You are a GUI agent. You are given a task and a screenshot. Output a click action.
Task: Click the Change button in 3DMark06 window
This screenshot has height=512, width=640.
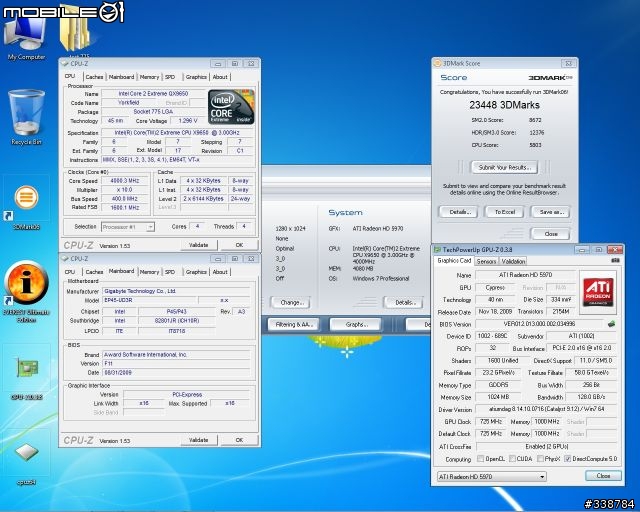(291, 303)
